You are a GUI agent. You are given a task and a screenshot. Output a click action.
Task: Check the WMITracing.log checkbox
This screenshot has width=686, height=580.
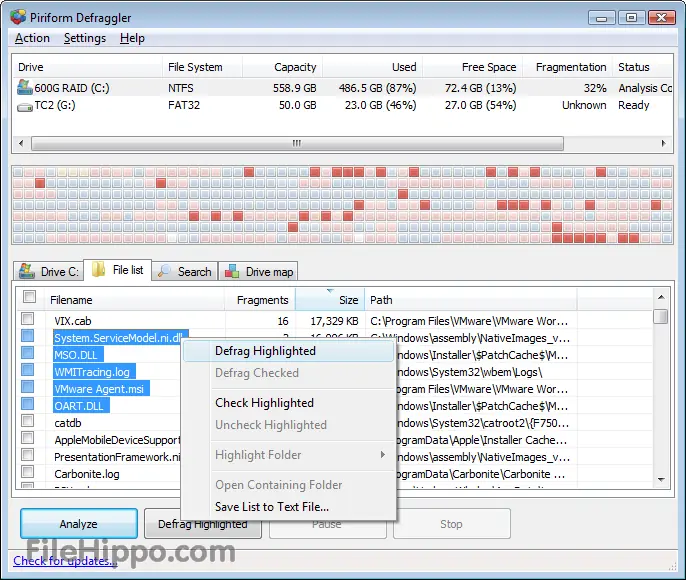28,370
